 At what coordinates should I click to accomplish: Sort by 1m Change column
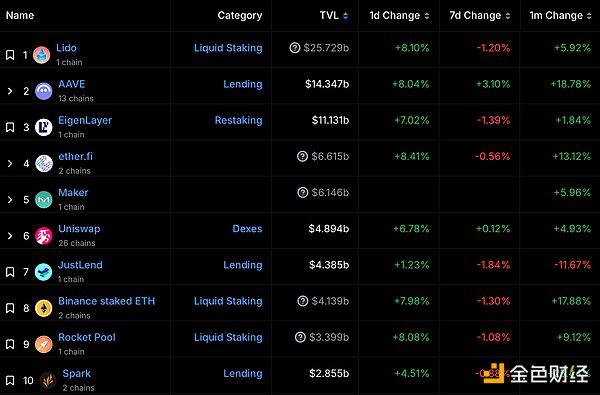(561, 16)
